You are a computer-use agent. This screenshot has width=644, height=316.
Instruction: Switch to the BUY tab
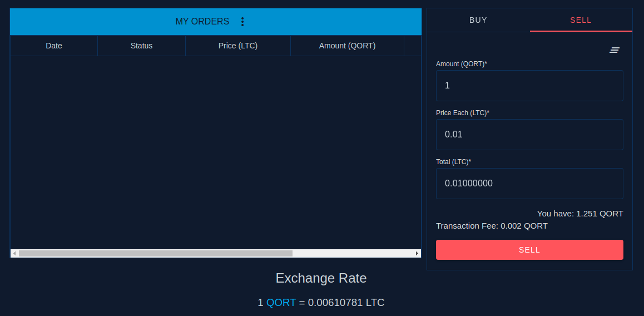pos(478,20)
